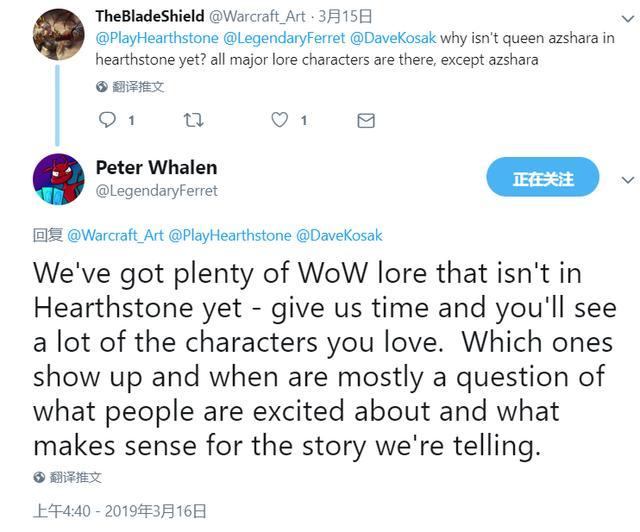Click the @DaveKosak mention in the reply line

(339, 235)
